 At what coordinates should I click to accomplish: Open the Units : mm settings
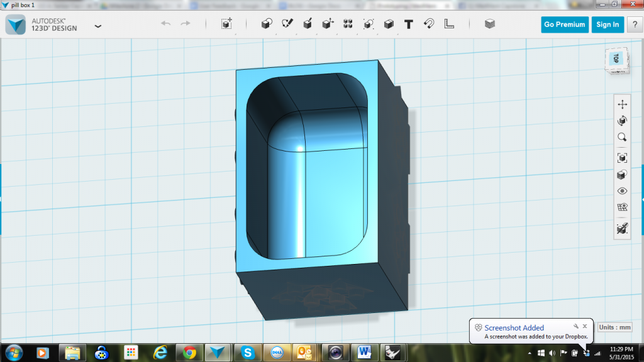point(614,327)
